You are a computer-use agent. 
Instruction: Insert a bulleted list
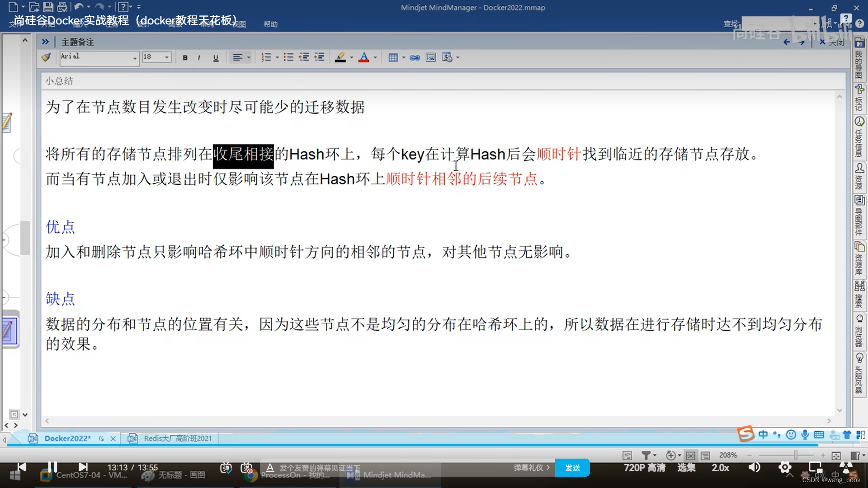(x=288, y=57)
